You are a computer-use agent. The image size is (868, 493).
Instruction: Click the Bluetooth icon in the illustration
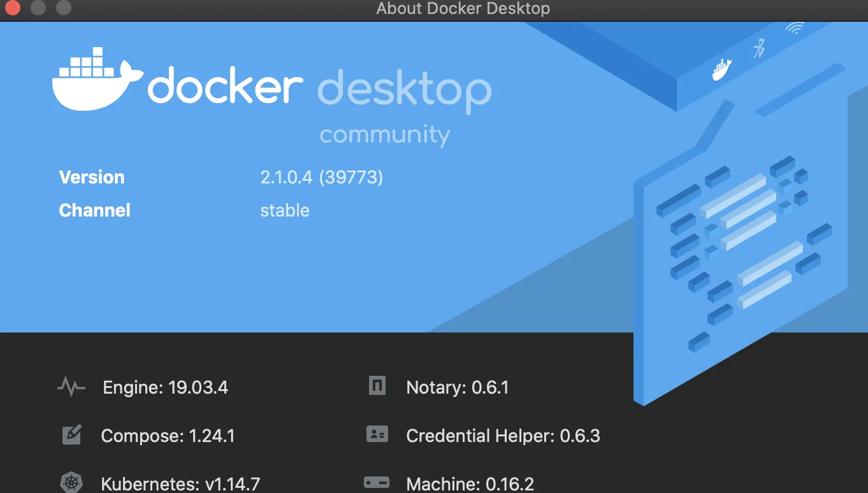point(759,48)
